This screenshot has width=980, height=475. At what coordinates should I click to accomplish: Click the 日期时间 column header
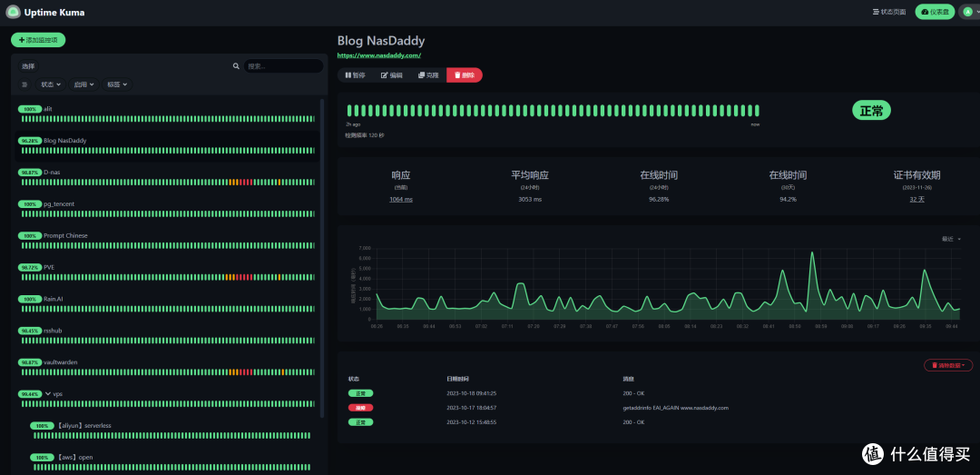pos(457,380)
